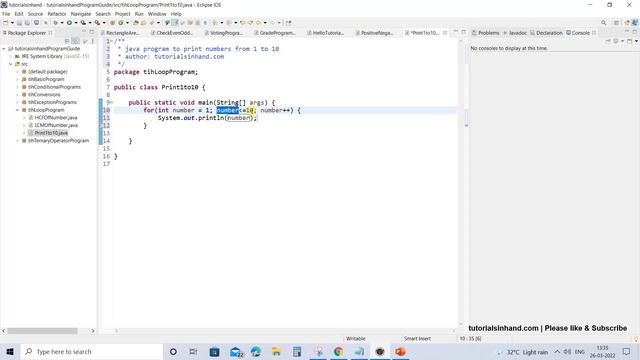640x360 pixels.
Task: Open the Navigate menu
Action: click(x=81, y=14)
